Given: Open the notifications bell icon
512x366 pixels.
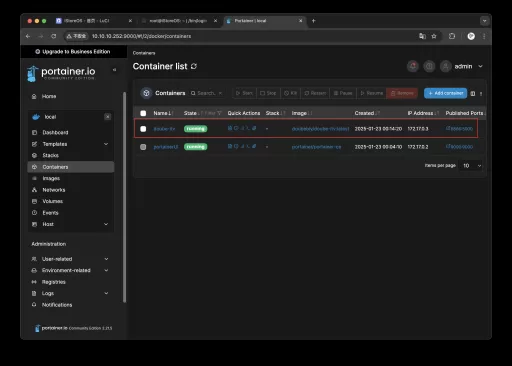Looking at the screenshot, I should point(413,66).
